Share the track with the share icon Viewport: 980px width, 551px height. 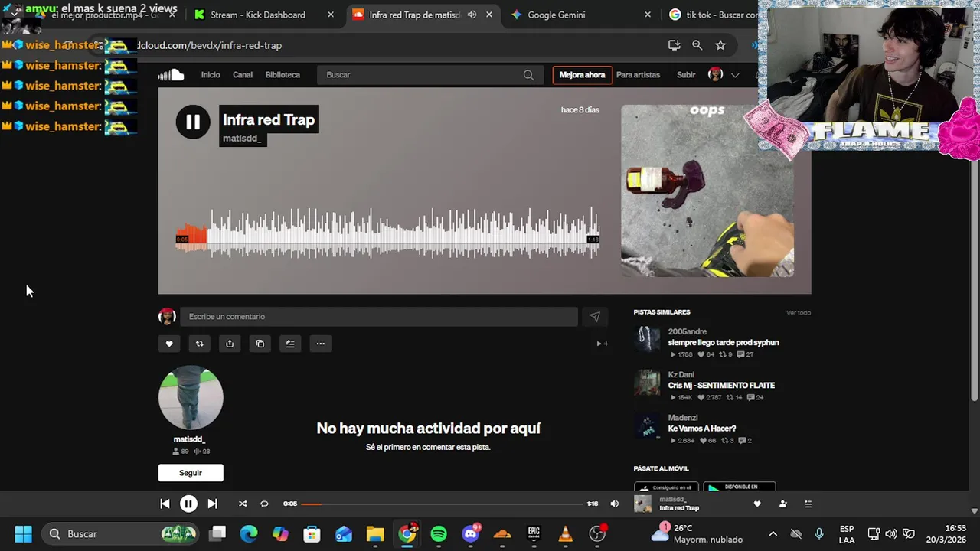(x=230, y=344)
